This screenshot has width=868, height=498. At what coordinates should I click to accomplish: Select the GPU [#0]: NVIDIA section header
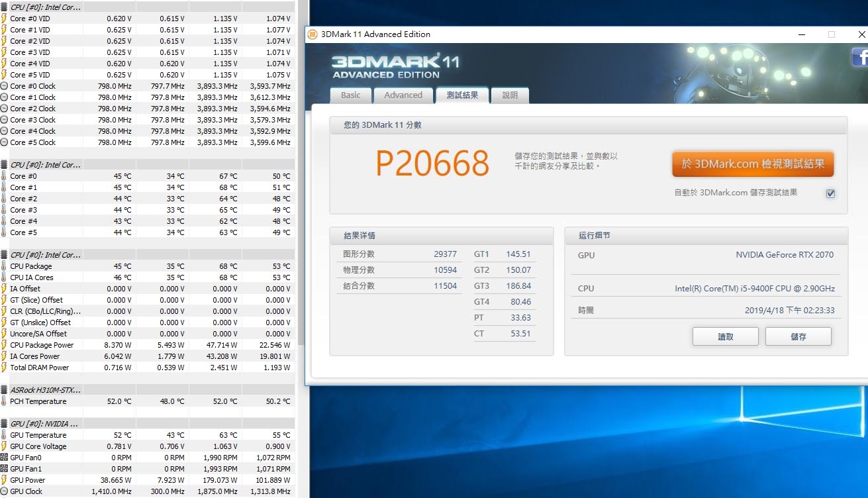click(44, 424)
